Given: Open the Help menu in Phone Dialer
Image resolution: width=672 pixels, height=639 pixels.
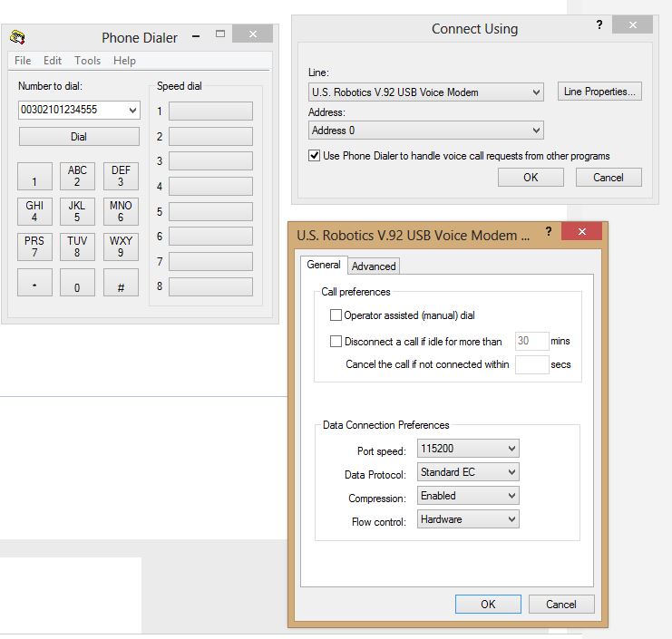Looking at the screenshot, I should tap(125, 61).
